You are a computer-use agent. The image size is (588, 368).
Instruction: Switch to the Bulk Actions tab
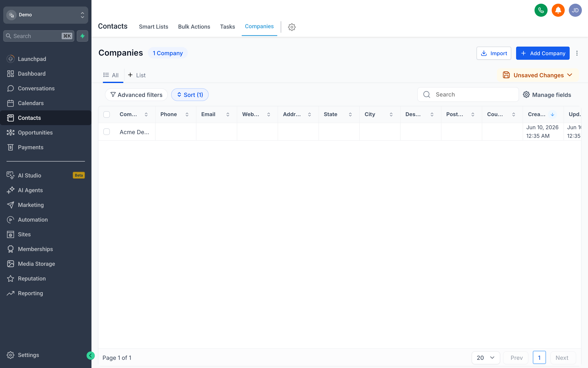194,27
